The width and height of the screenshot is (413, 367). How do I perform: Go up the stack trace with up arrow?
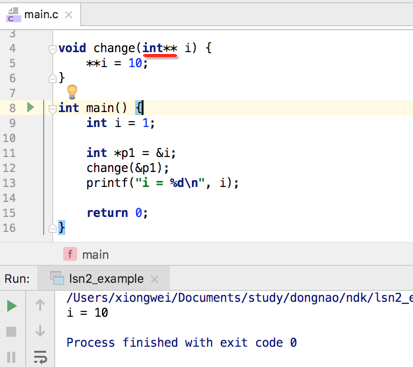40,305
